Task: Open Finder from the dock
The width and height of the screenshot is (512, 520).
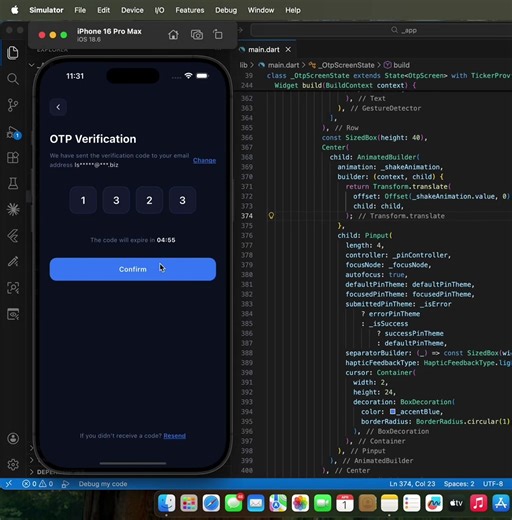Action: pos(167,503)
